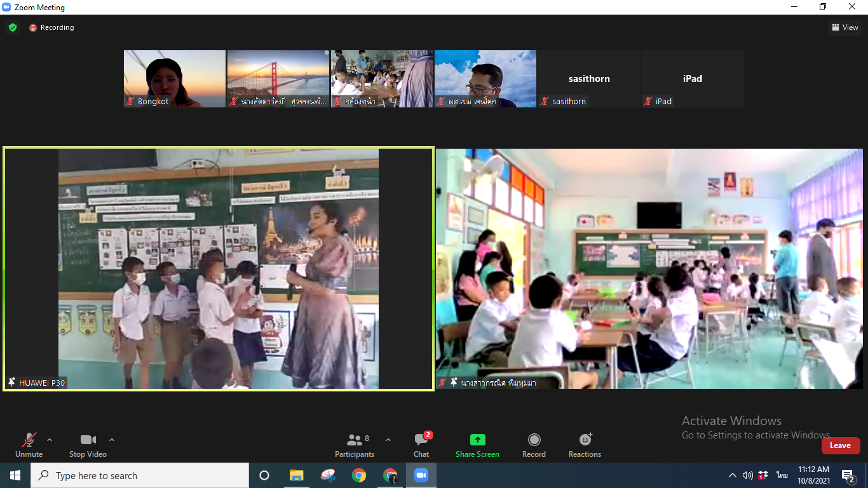Open the View layout menu
This screenshot has width=868, height=488.
coord(845,27)
